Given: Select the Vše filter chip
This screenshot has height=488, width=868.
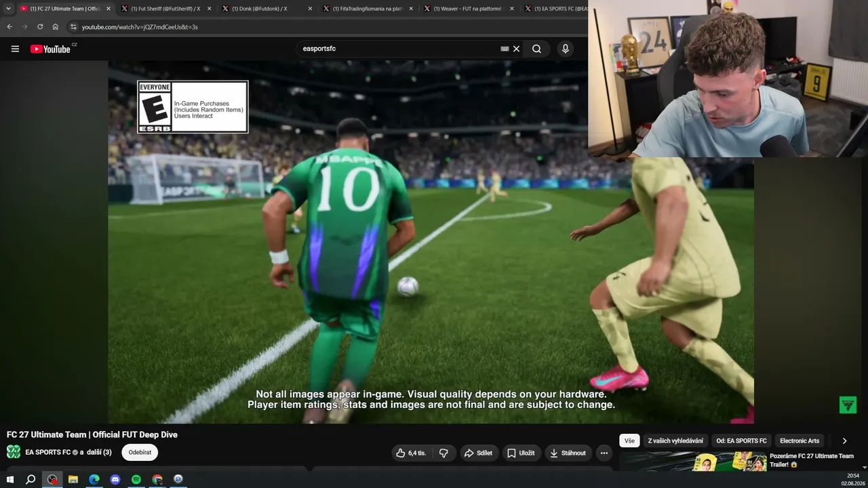Looking at the screenshot, I should [x=629, y=441].
